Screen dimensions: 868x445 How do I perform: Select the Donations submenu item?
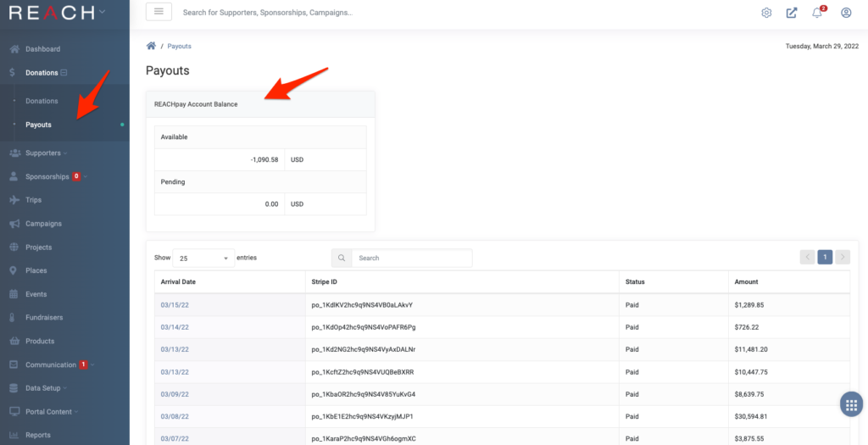[x=42, y=101]
